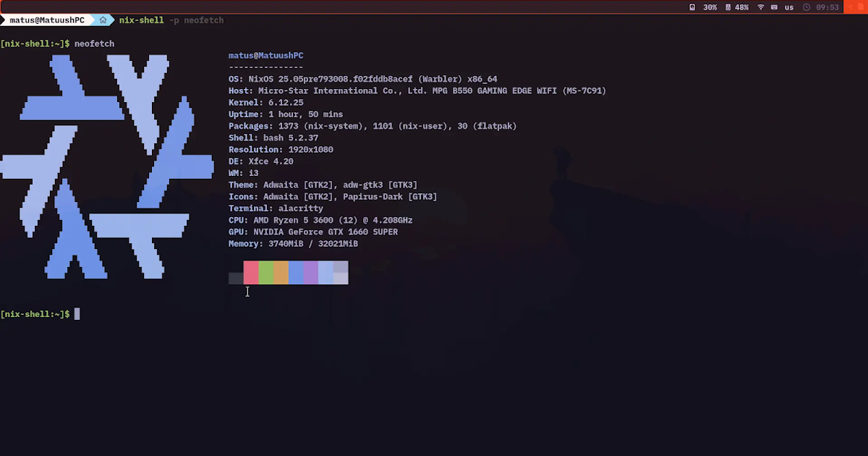The height and width of the screenshot is (456, 868).
Task: Click the Kernel: 6.12.25 line
Action: coord(265,103)
